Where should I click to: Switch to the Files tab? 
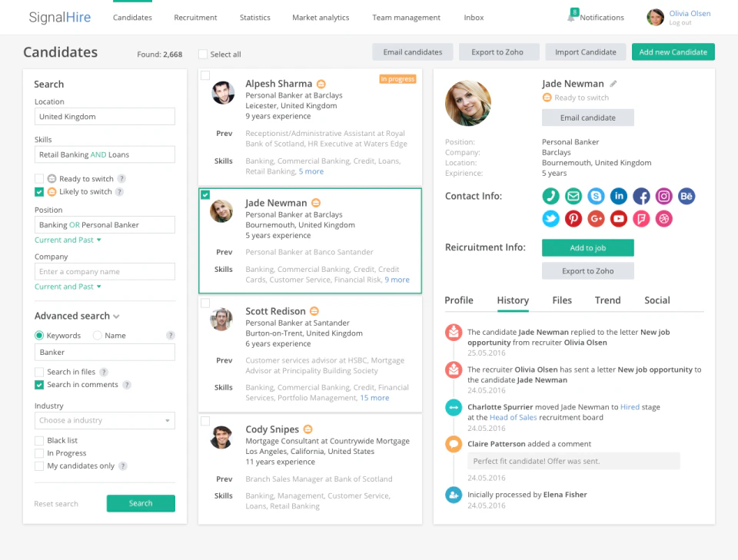tap(562, 300)
